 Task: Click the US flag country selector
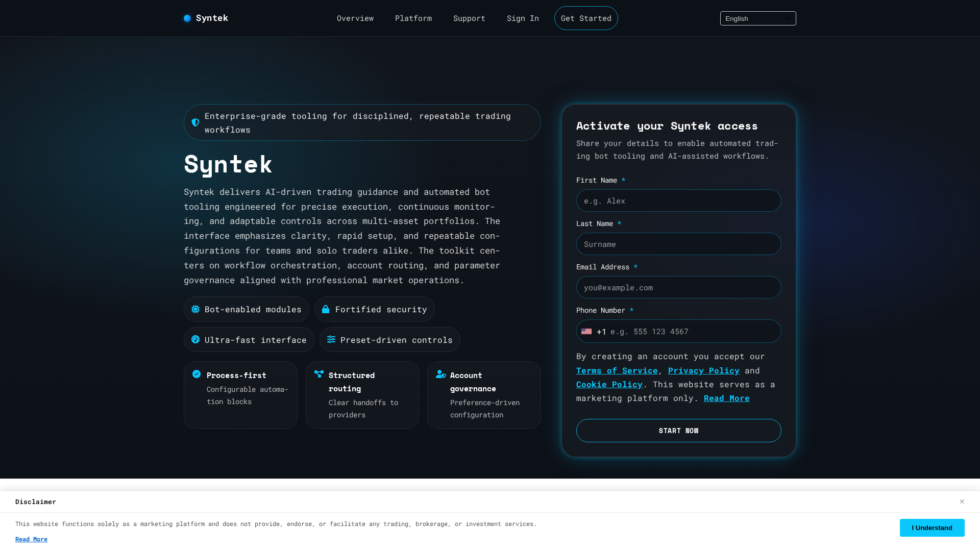tap(586, 332)
